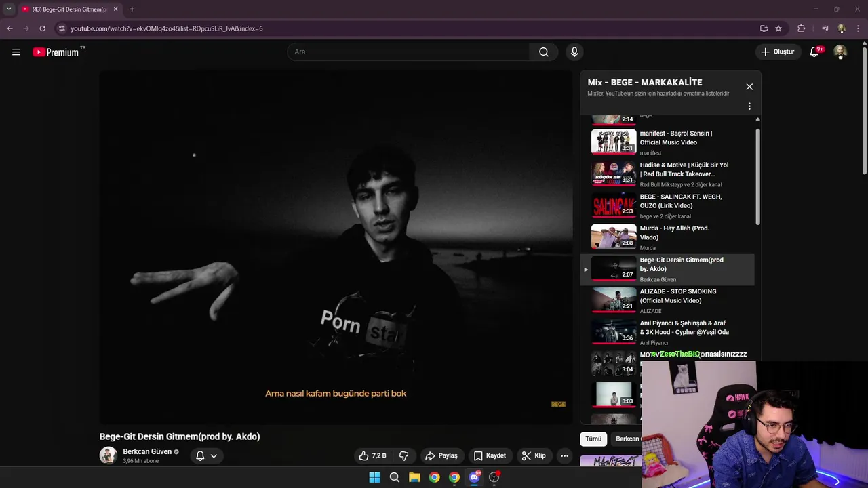Open the notifications bell
This screenshot has width=868, height=488.
(x=815, y=52)
